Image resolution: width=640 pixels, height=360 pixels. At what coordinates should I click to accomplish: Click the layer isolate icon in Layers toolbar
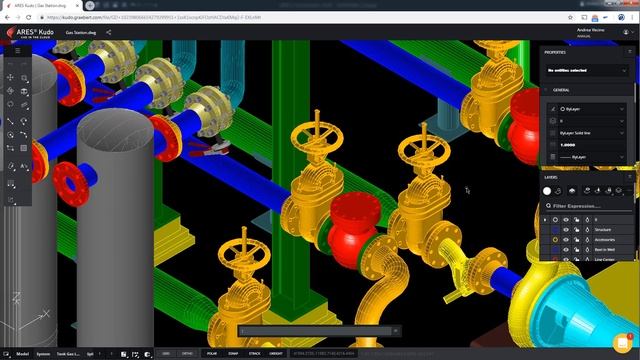point(587,191)
